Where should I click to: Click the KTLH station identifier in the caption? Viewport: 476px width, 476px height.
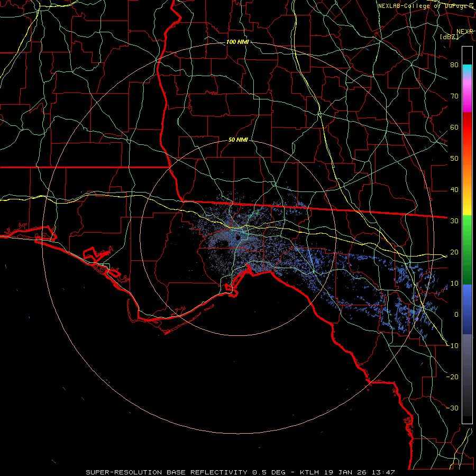310,472
